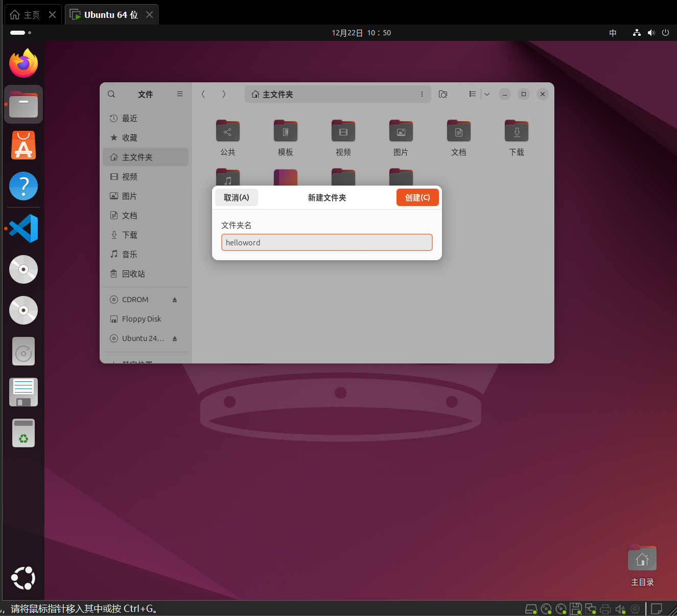The height and width of the screenshot is (616, 677).
Task: Close the Home (主页) tab
Action: coord(52,15)
